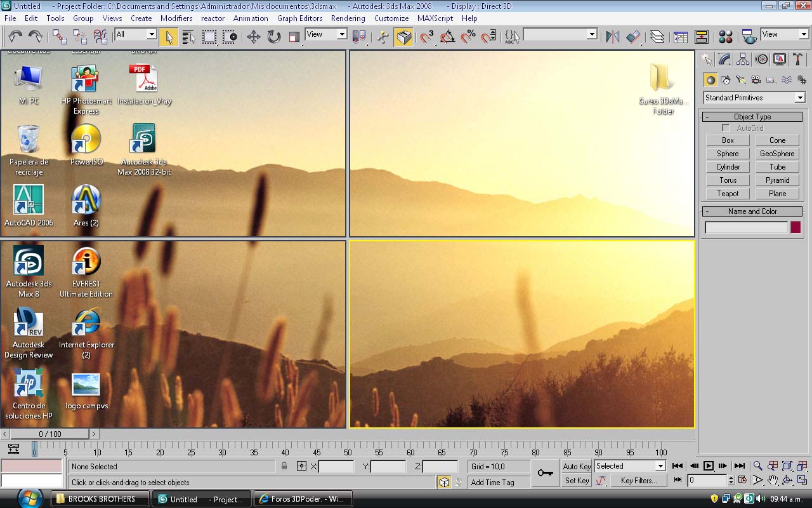Toggle the Percent Snap button
Image resolution: width=812 pixels, height=508 pixels.
[468, 37]
